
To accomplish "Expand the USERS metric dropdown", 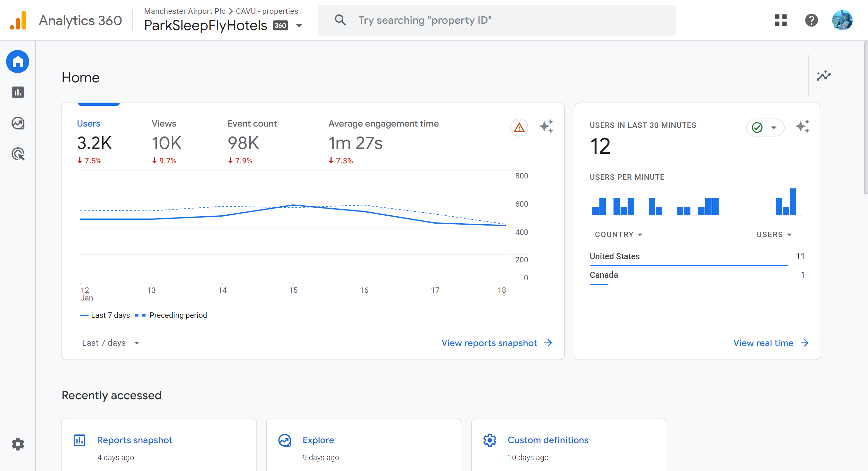I will pyautogui.click(x=774, y=235).
